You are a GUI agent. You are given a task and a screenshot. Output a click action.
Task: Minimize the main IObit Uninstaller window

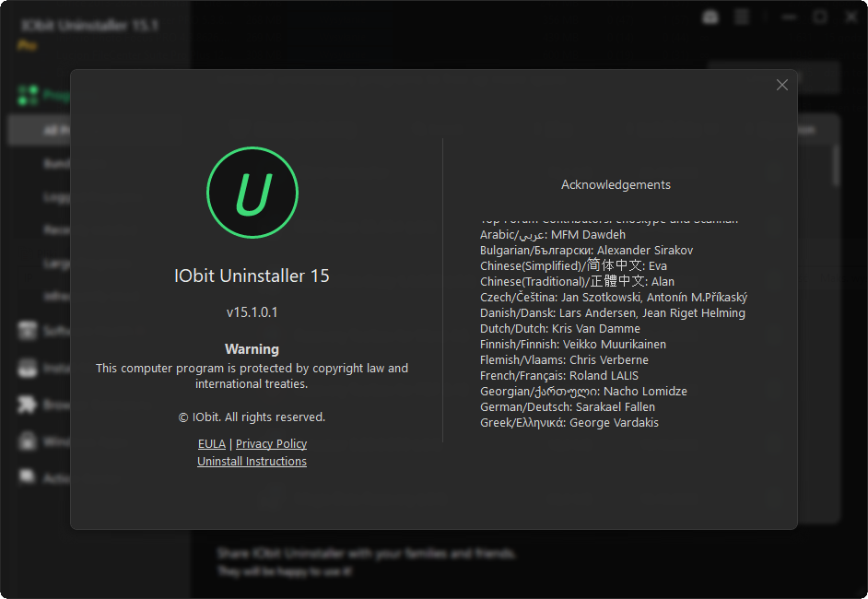(790, 18)
